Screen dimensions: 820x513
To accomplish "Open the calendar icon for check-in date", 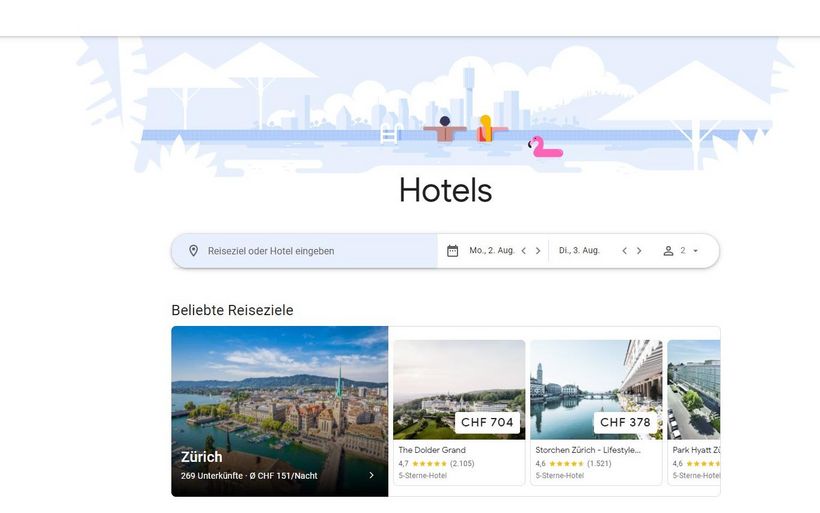I will tap(452, 251).
